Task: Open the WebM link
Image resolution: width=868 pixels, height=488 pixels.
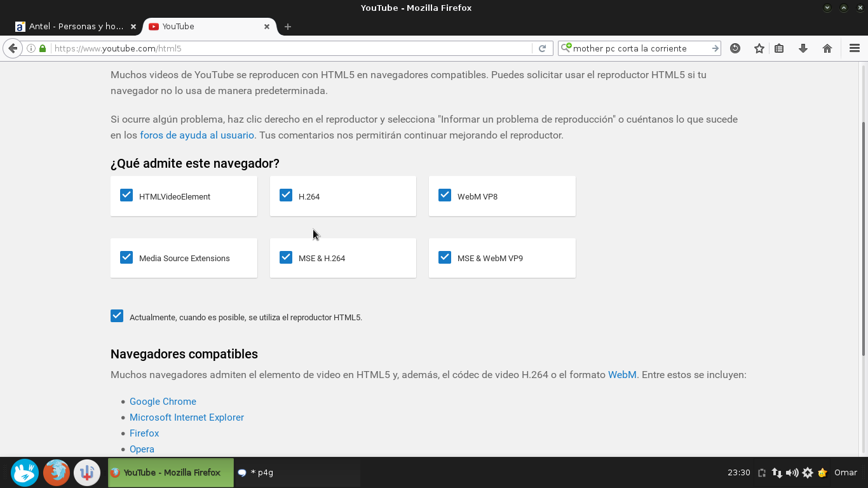Action: pos(622,375)
